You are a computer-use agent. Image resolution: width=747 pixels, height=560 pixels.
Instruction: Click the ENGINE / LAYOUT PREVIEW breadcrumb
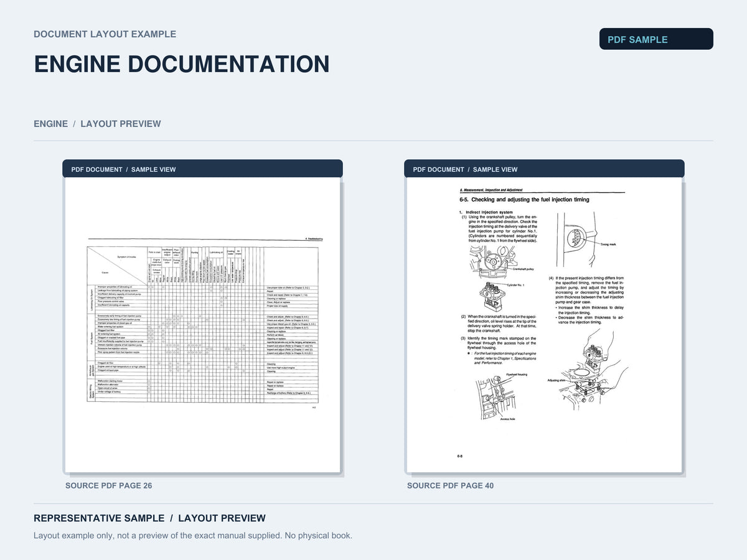tap(97, 124)
